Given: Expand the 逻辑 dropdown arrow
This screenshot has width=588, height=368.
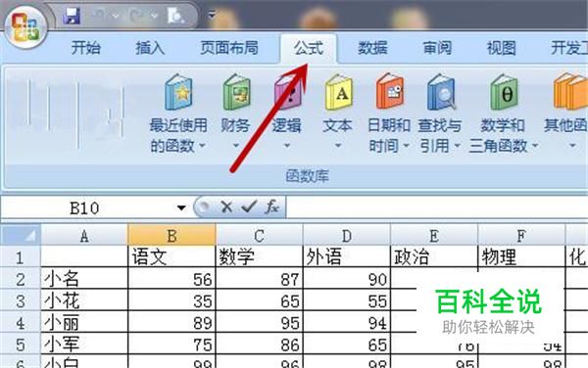Looking at the screenshot, I should pyautogui.click(x=287, y=145).
